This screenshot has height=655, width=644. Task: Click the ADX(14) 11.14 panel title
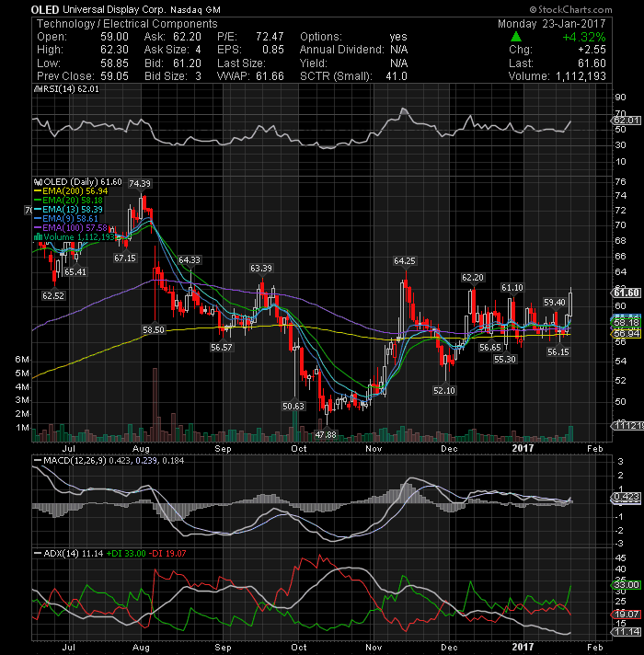click(x=74, y=554)
